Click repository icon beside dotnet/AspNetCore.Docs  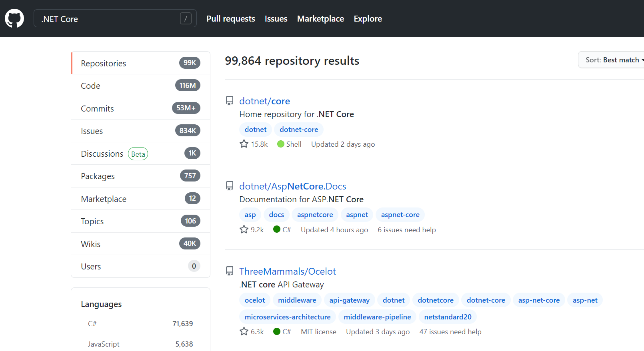coord(230,186)
